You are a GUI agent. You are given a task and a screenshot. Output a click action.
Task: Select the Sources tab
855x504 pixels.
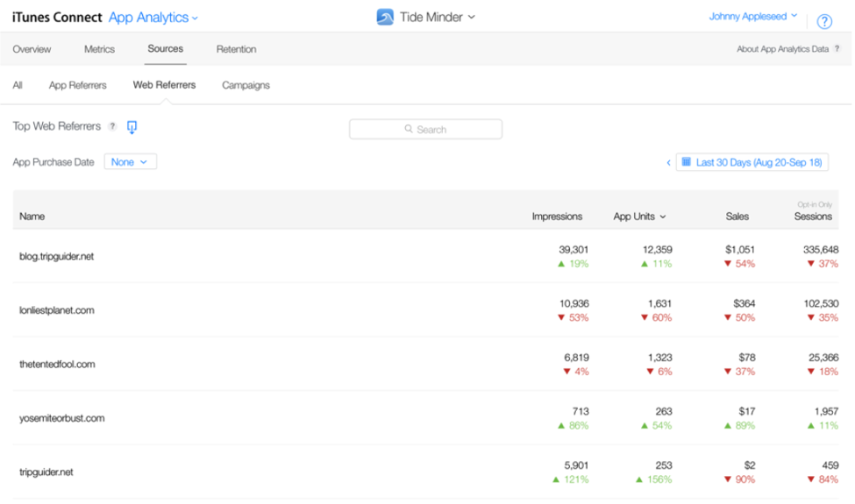(165, 48)
